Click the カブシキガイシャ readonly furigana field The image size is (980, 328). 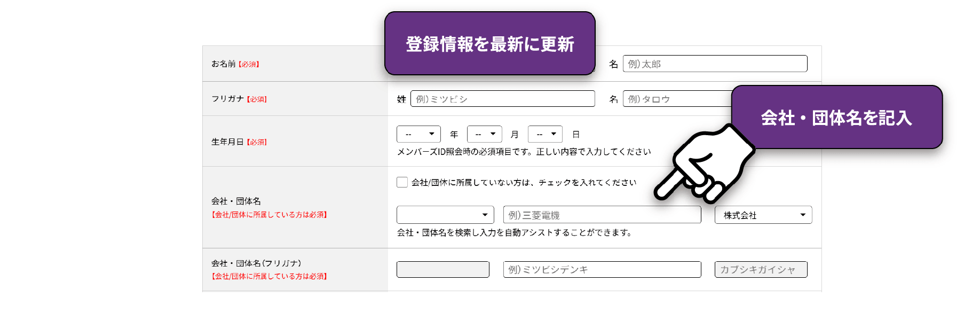point(761,269)
